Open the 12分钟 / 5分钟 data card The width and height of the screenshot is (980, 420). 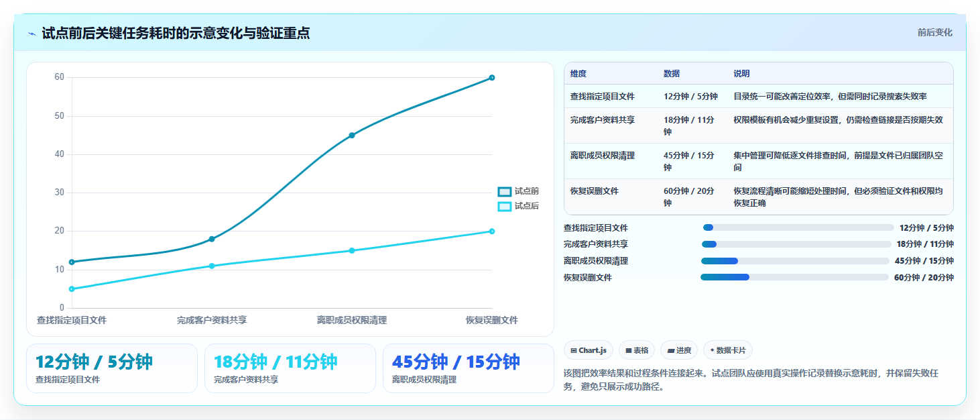pos(112,368)
